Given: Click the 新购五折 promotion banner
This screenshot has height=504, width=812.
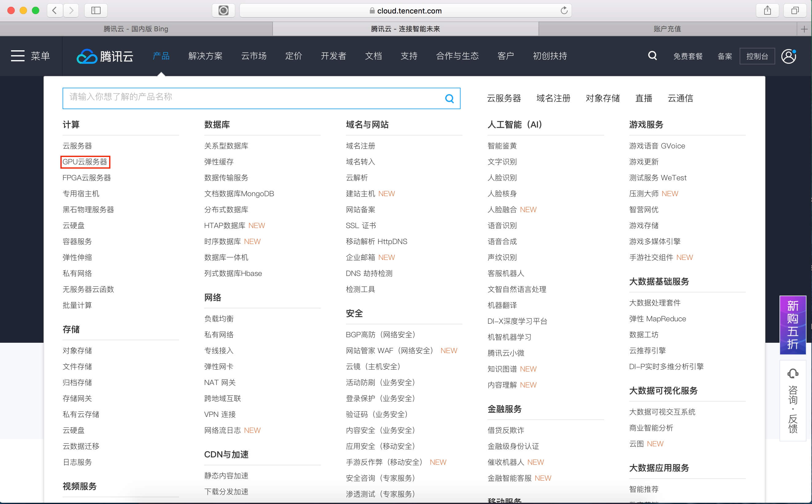Looking at the screenshot, I should click(792, 325).
